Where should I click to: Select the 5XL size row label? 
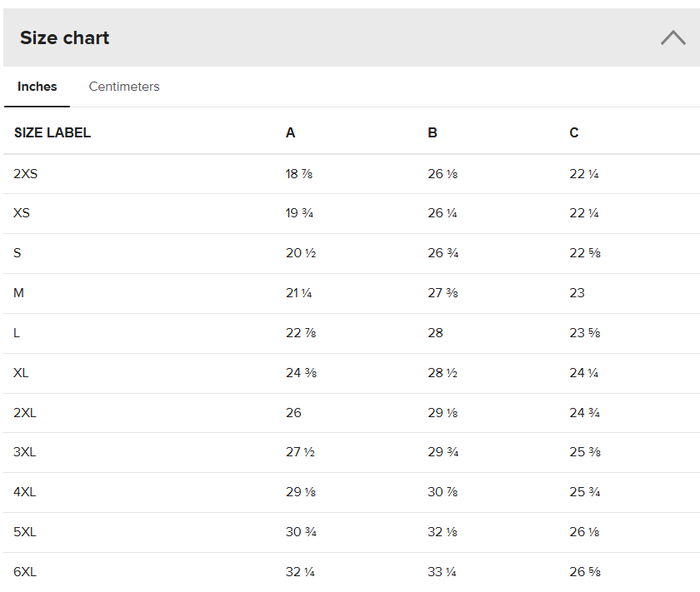tap(25, 532)
